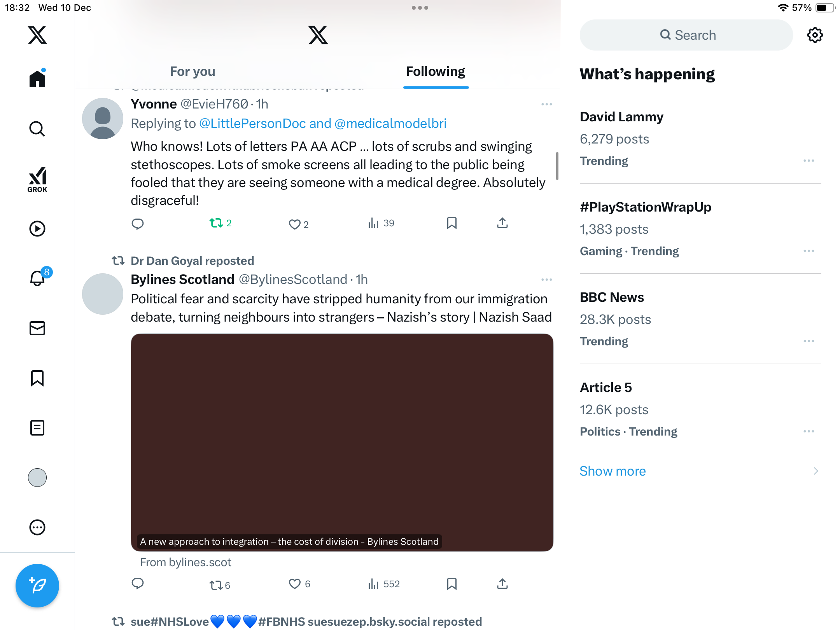Click the Search input field
The image size is (840, 630).
point(686,35)
